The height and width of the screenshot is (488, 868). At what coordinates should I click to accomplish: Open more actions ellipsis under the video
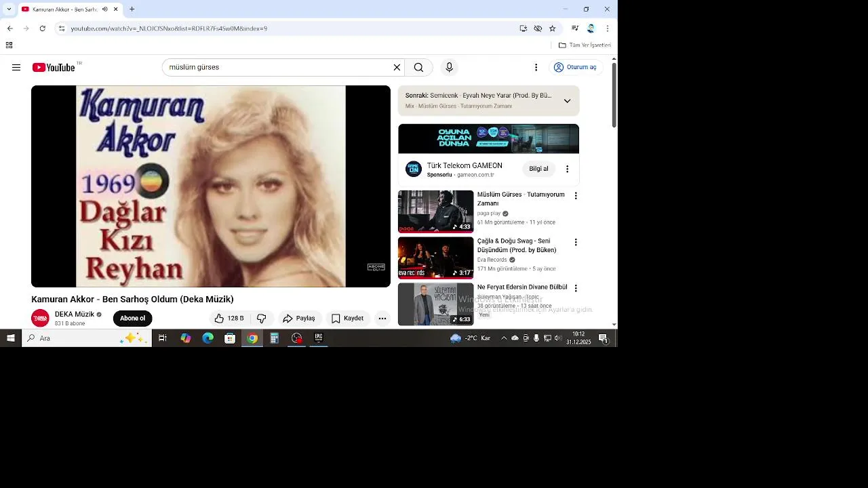(382, 319)
